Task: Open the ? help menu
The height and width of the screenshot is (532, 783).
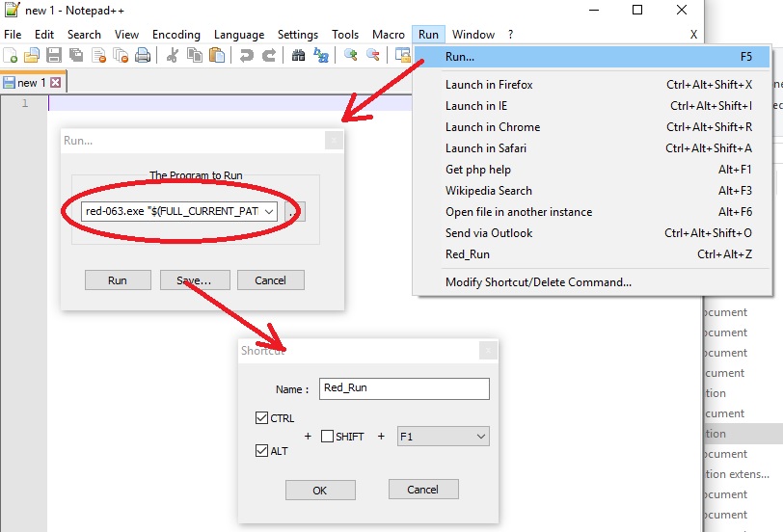Action: pos(510,35)
